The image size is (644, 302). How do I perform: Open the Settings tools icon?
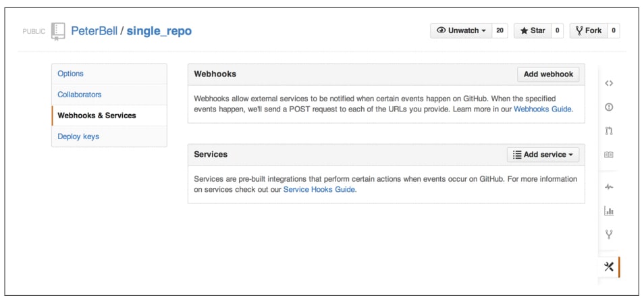pyautogui.click(x=609, y=267)
